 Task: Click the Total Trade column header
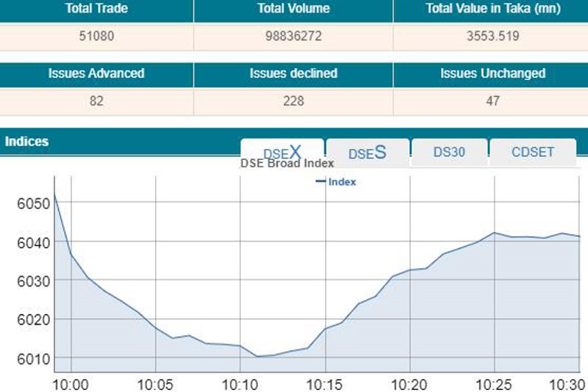[95, 9]
